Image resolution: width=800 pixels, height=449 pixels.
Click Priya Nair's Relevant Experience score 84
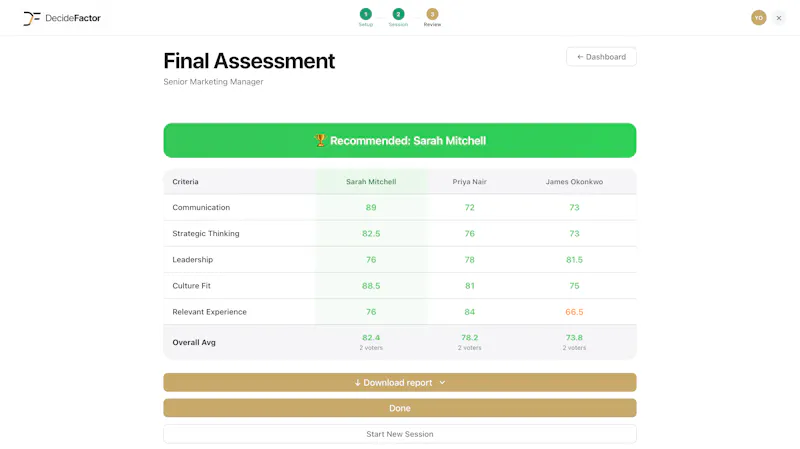tap(469, 312)
